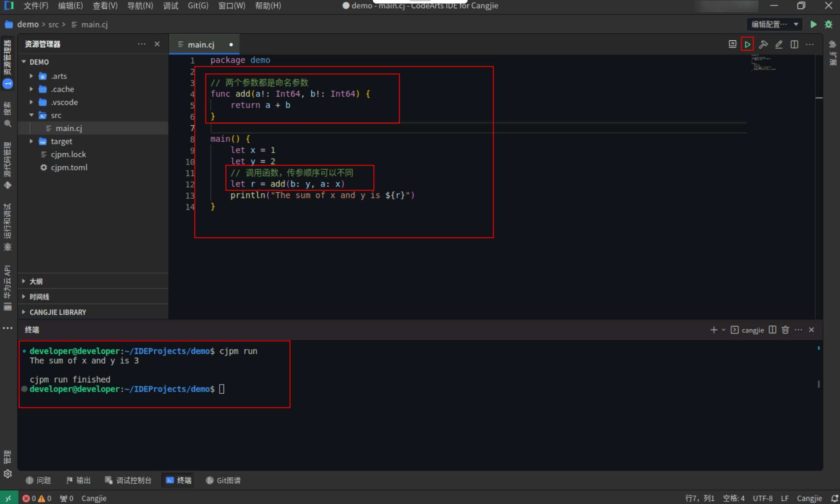The image size is (840, 504).
Task: Open the 文件(F) menu
Action: point(36,6)
